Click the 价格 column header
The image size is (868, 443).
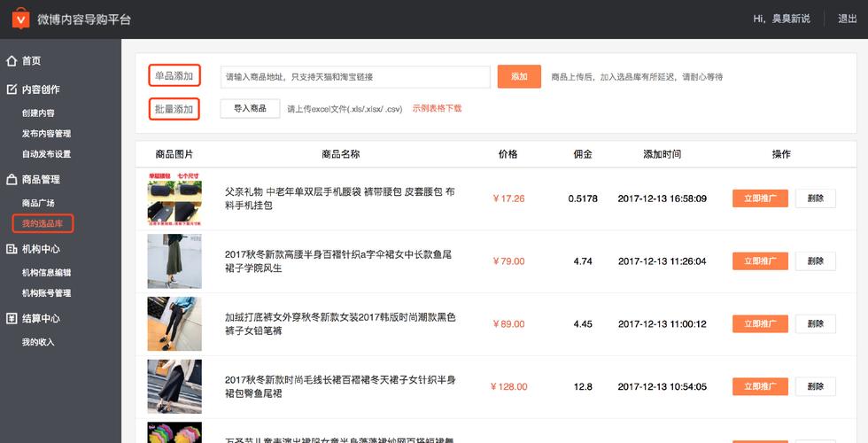[x=508, y=154]
